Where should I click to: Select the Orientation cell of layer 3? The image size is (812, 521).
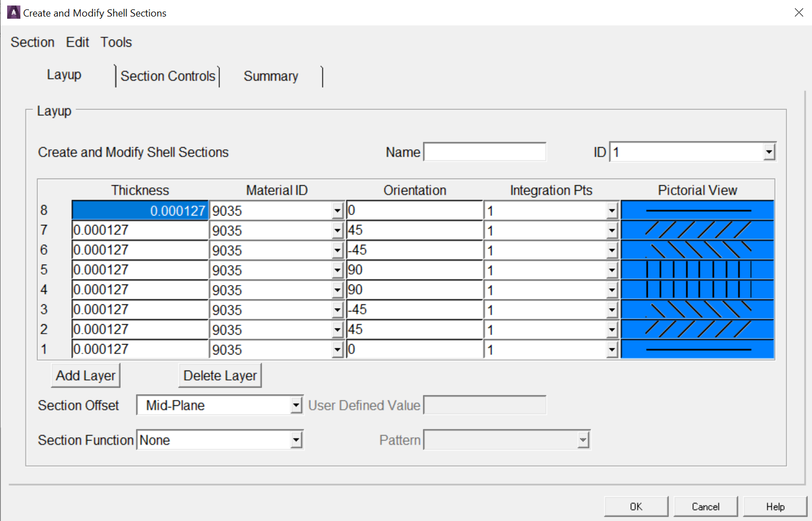pyautogui.click(x=414, y=309)
